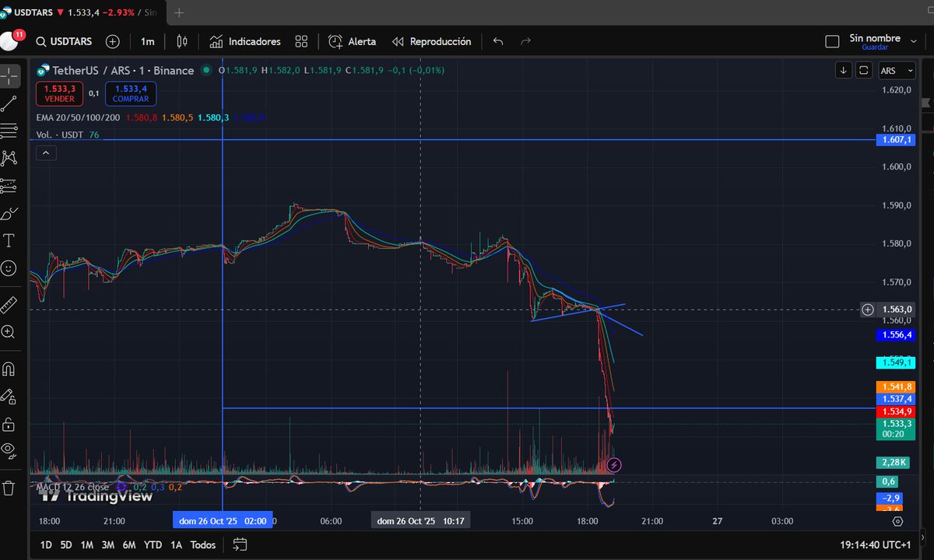Open a new tab with plus
The height and width of the screenshot is (560, 934).
click(x=180, y=12)
